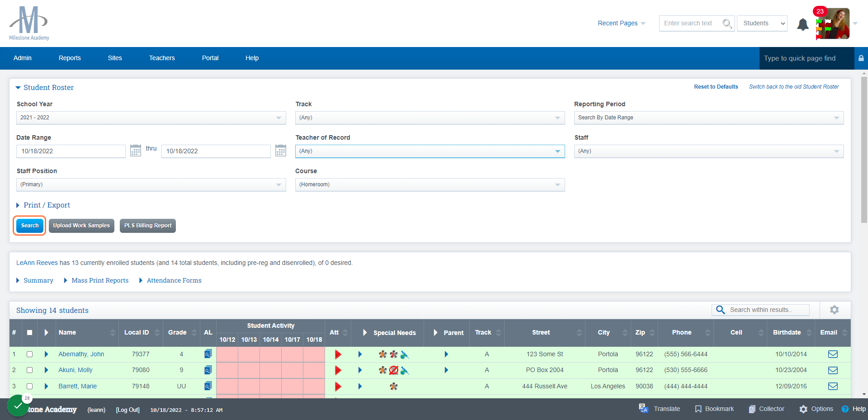
Task: Open the Sites menu
Action: tap(115, 58)
